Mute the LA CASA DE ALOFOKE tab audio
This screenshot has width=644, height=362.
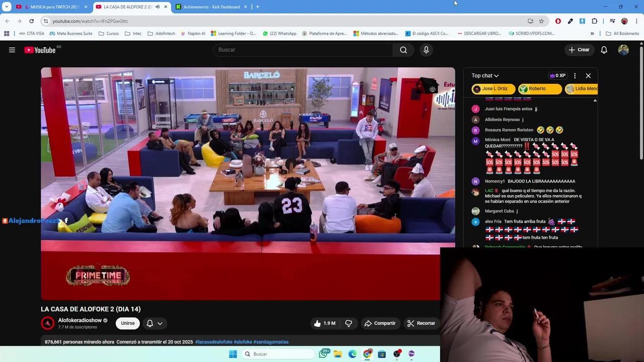click(x=157, y=7)
